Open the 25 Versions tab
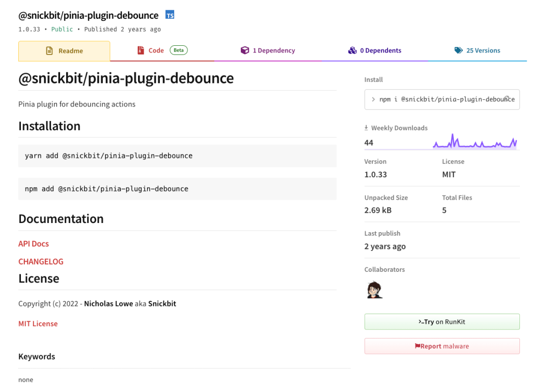 [x=477, y=50]
